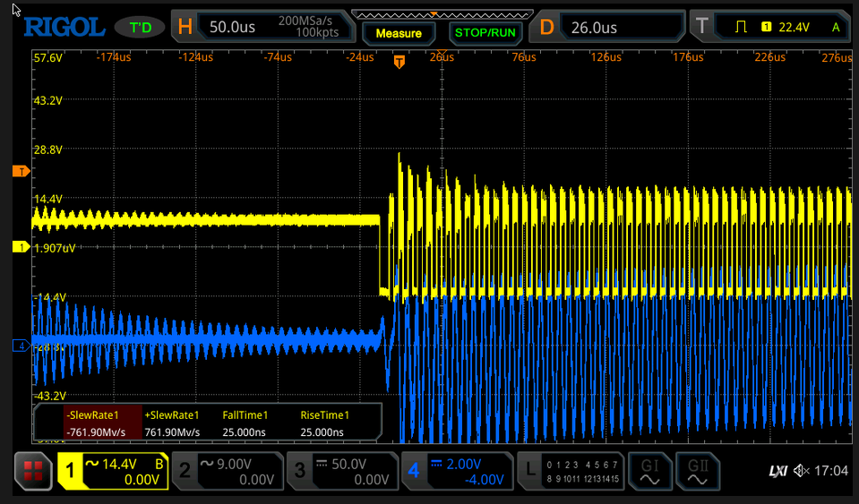Toggle the speaker mute icon
The width and height of the screenshot is (859, 504).
[x=802, y=470]
